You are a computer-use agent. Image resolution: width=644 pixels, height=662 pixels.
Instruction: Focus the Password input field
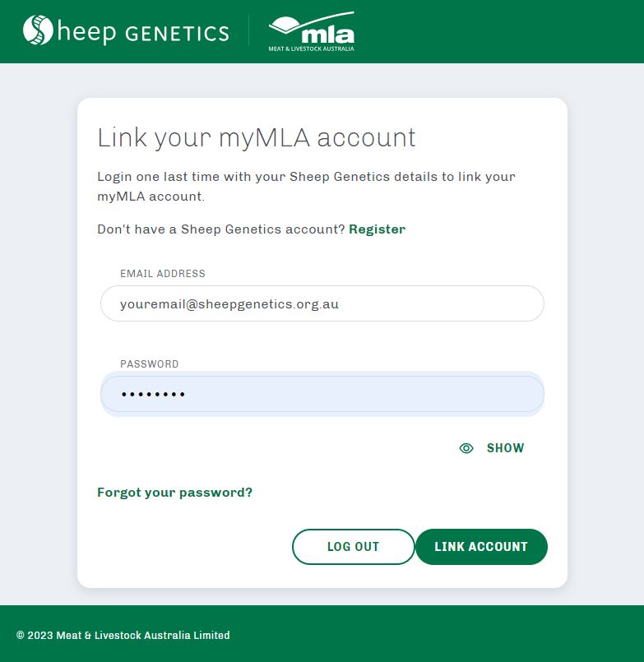[x=322, y=394]
